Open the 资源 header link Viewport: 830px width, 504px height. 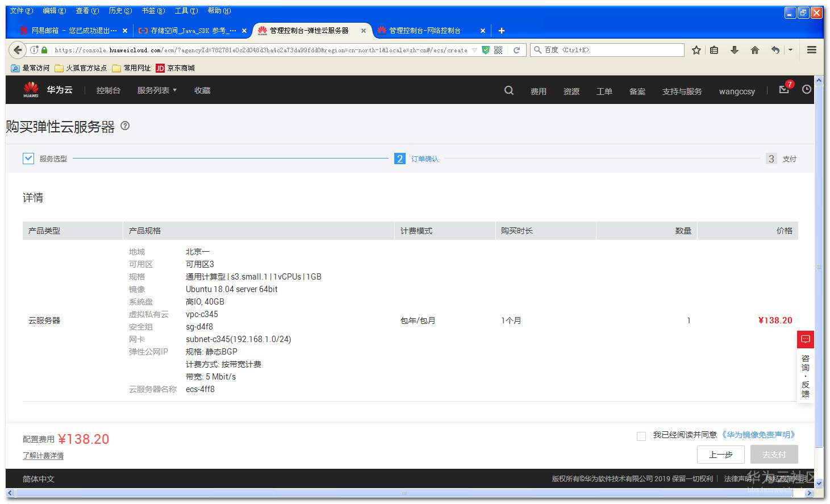572,91
